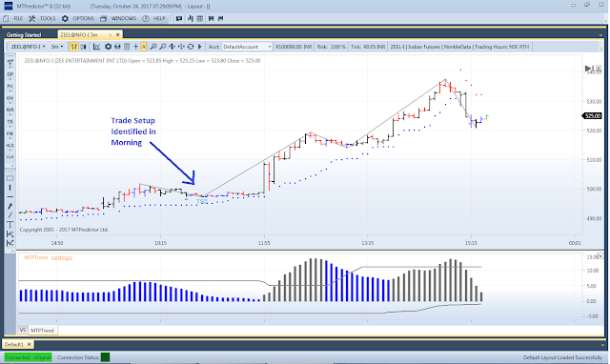The image size is (610, 364).
Task: Switch to the VS indicator tab
Action: 23,330
